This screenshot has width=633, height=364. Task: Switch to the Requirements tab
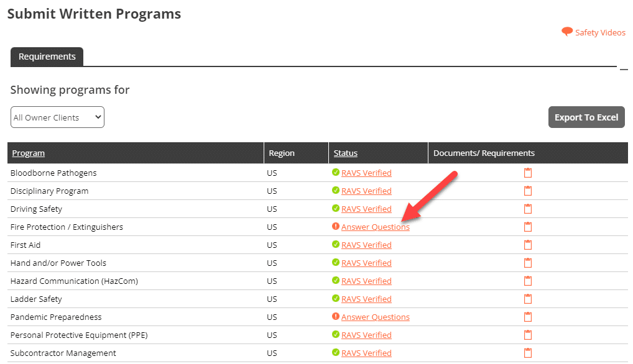click(x=47, y=57)
